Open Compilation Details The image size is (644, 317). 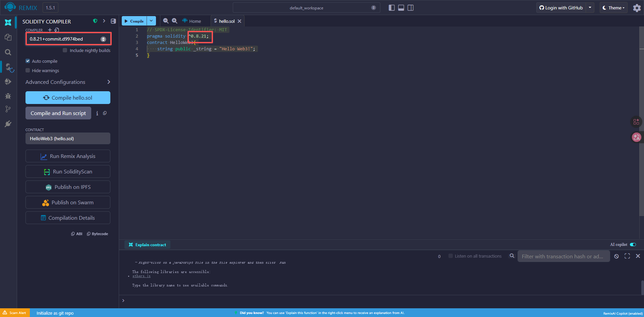[68, 218]
